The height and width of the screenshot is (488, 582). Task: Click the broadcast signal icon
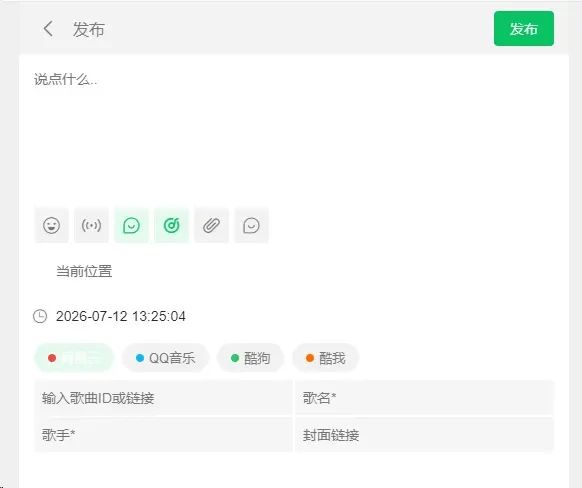tap(91, 225)
